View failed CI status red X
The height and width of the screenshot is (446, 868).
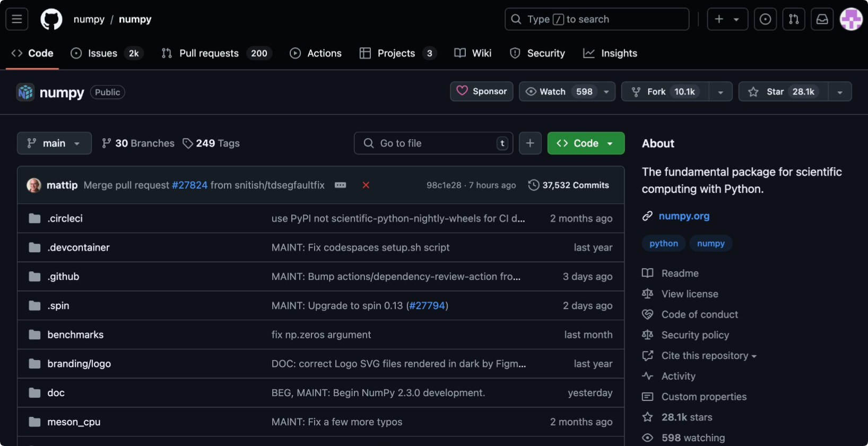coord(366,185)
